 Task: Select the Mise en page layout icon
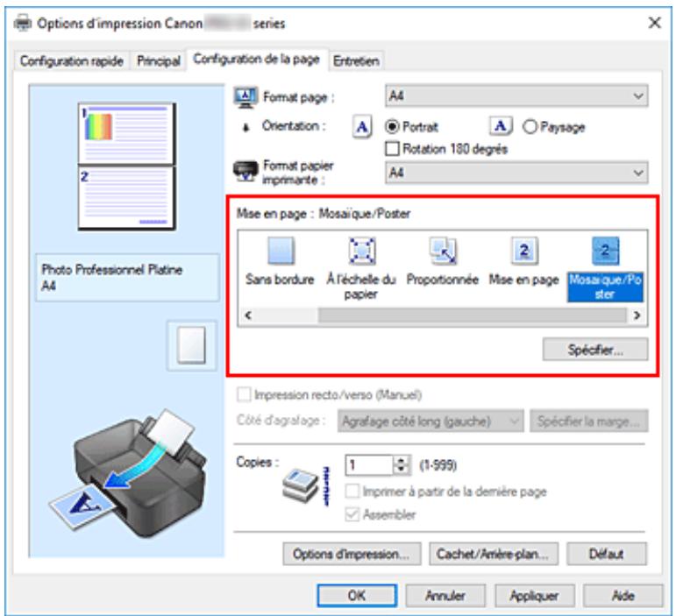click(523, 251)
